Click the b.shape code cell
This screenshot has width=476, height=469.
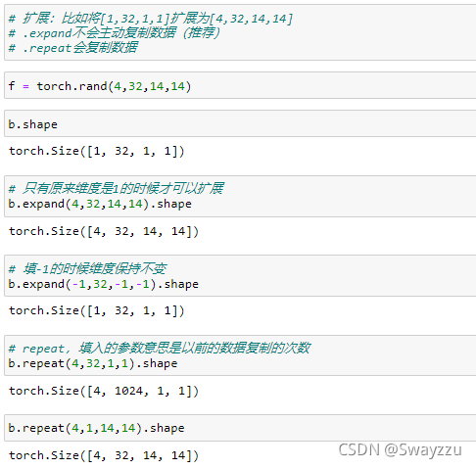click(x=240, y=124)
